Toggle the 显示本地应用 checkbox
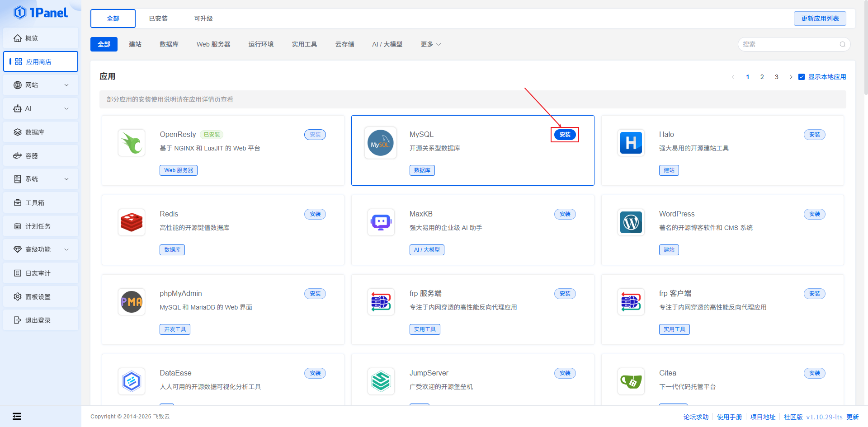Viewport: 868px width, 427px height. (802, 77)
